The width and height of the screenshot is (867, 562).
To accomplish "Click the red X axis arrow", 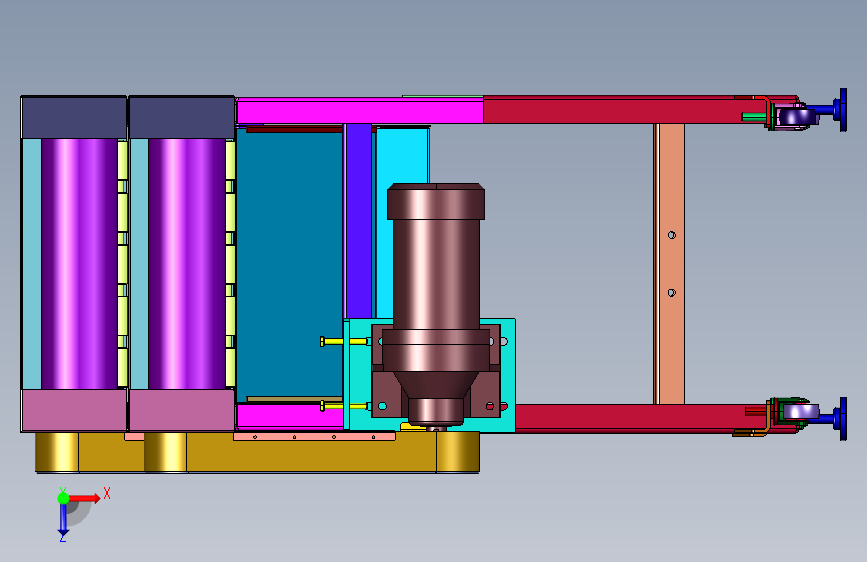I will tap(83, 498).
